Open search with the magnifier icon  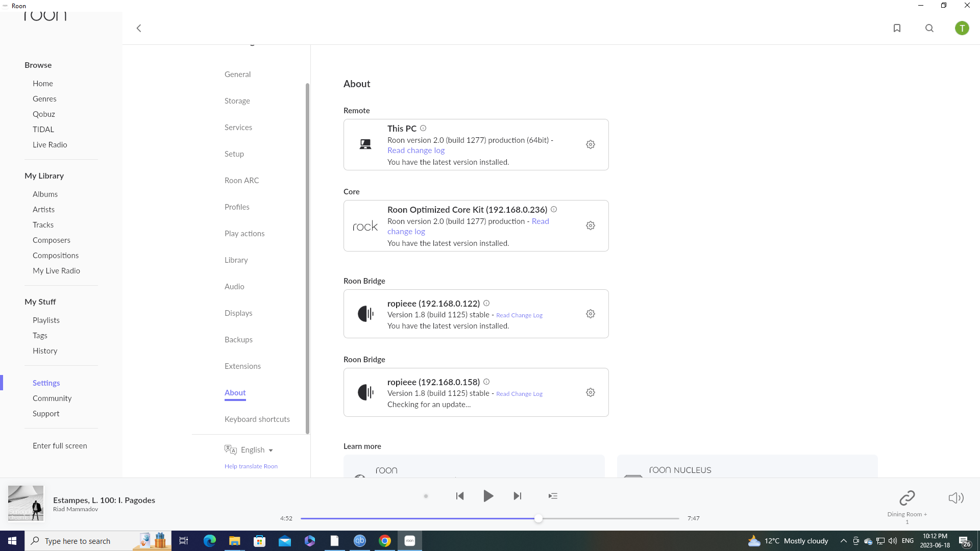(929, 28)
